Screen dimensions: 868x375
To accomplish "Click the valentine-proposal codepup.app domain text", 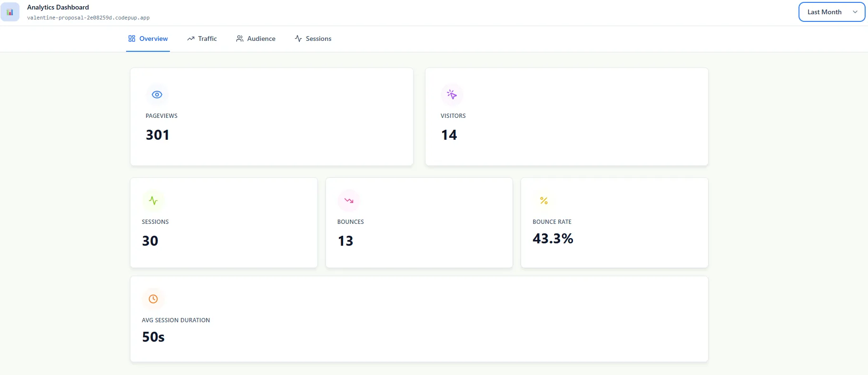I will 89,18.
